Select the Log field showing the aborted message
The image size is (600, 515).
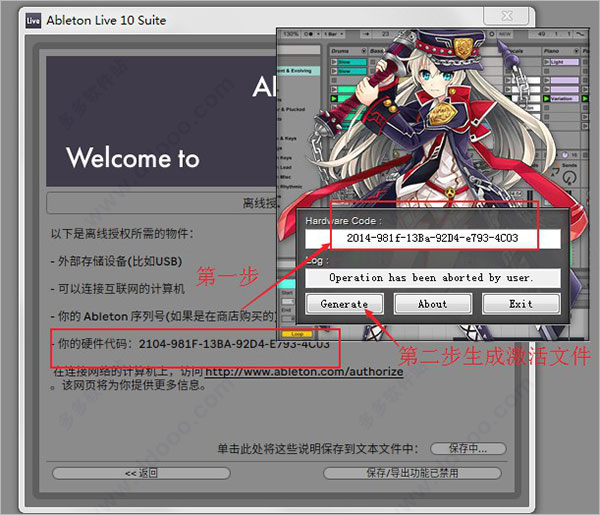click(x=433, y=278)
